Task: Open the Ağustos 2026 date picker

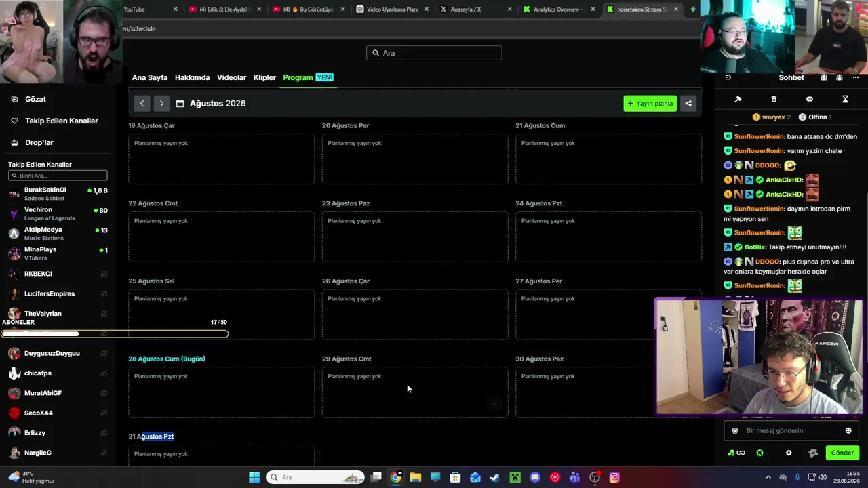Action: 211,103
